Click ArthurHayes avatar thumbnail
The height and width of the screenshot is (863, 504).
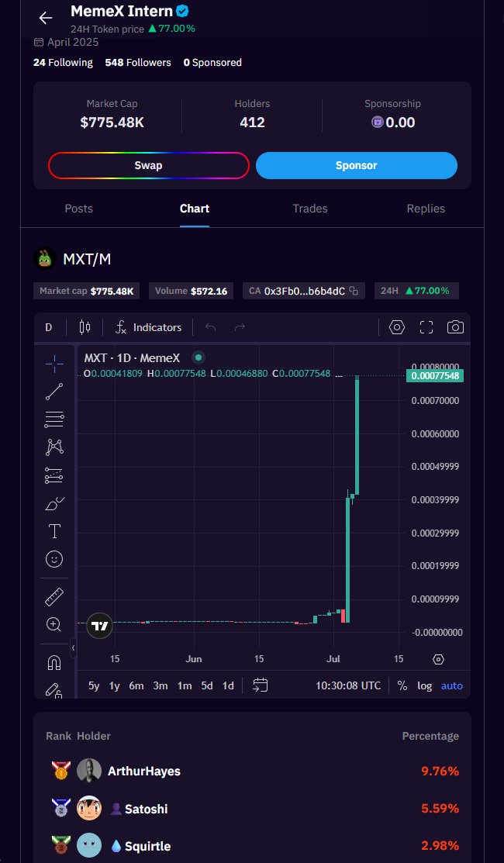pos(89,771)
